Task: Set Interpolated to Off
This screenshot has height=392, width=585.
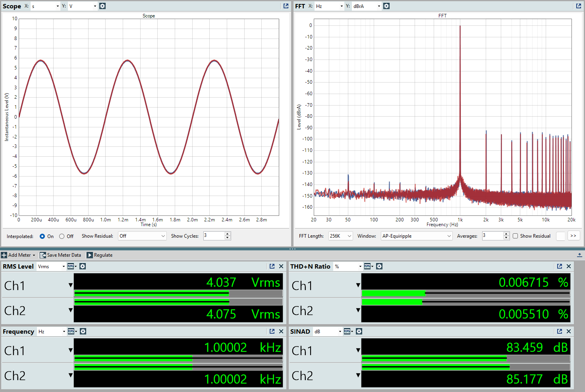Action: pos(62,236)
